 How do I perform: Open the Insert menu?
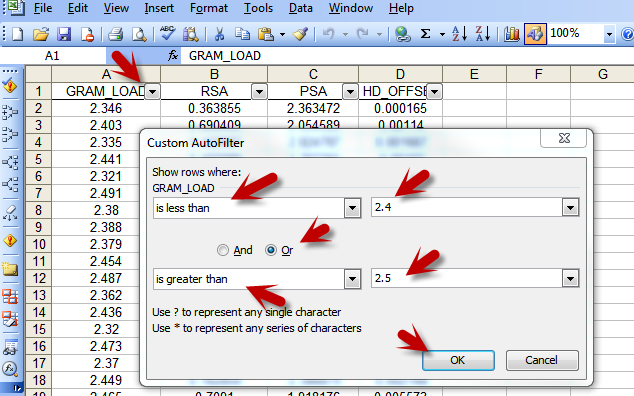[x=159, y=8]
